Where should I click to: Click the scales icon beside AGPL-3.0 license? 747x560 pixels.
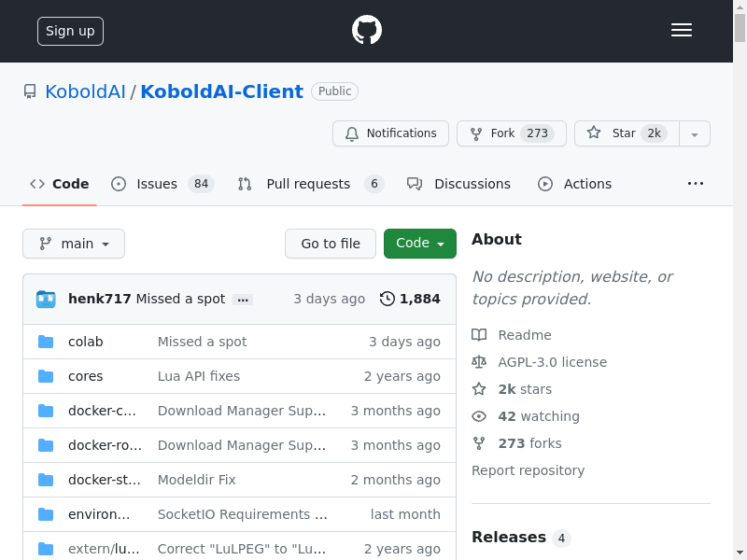(479, 362)
